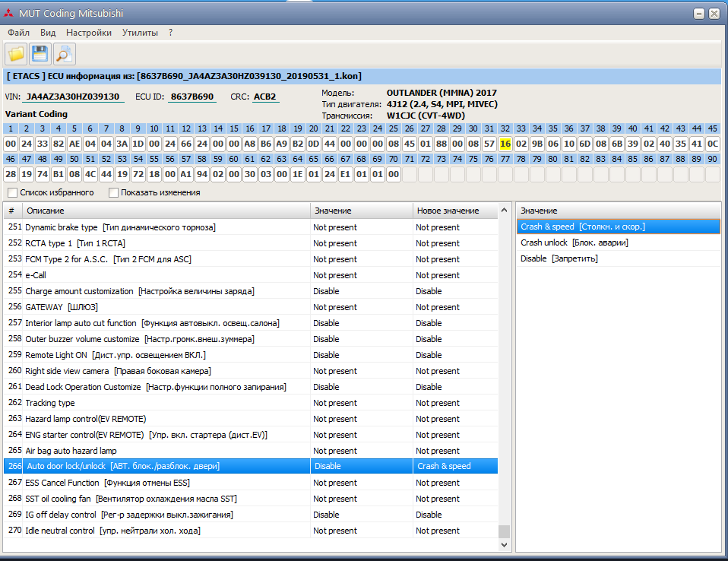The image size is (728, 561).
Task: Select row 262 Tracking type
Action: point(251,403)
